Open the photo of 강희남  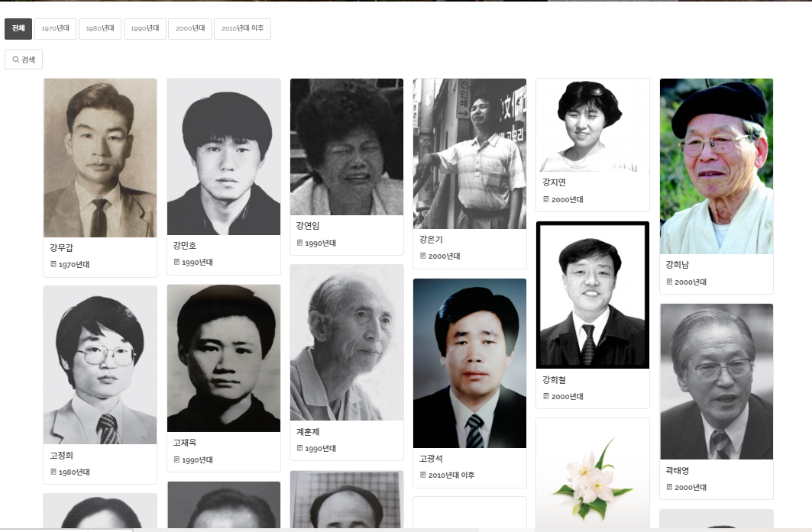tap(717, 166)
